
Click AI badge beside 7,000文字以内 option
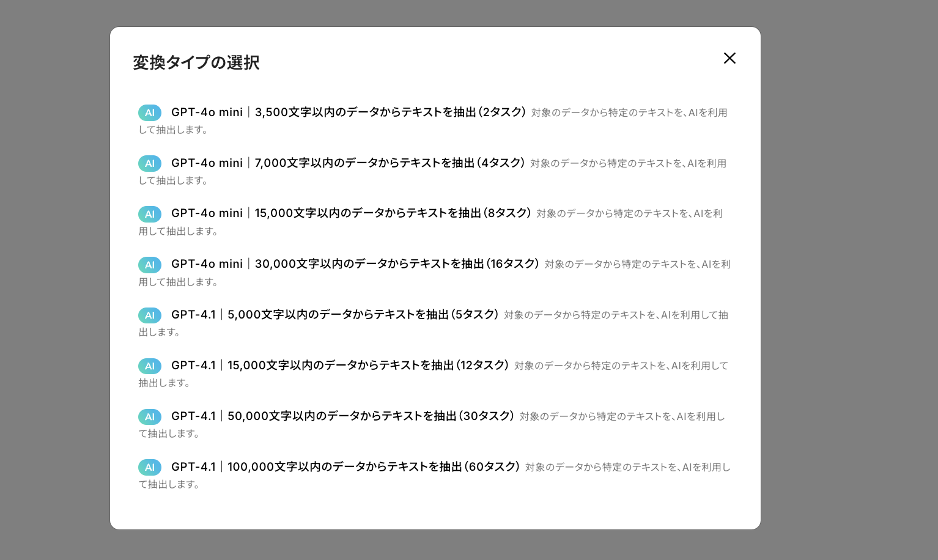150,163
